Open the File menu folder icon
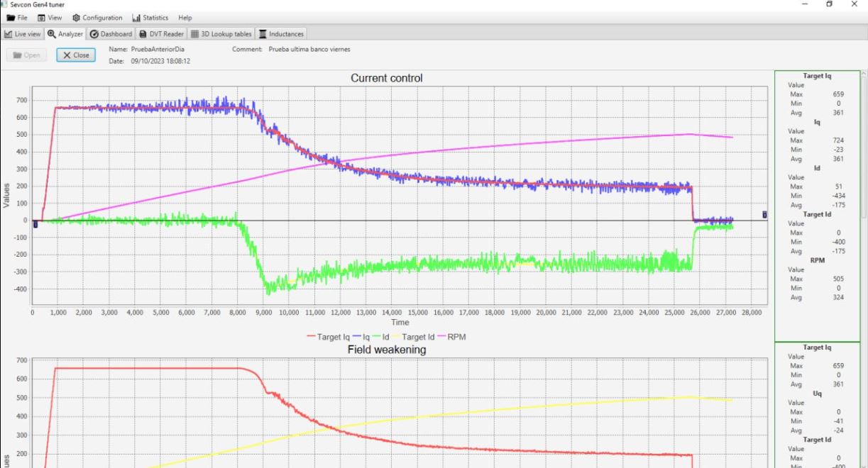 click(x=10, y=18)
